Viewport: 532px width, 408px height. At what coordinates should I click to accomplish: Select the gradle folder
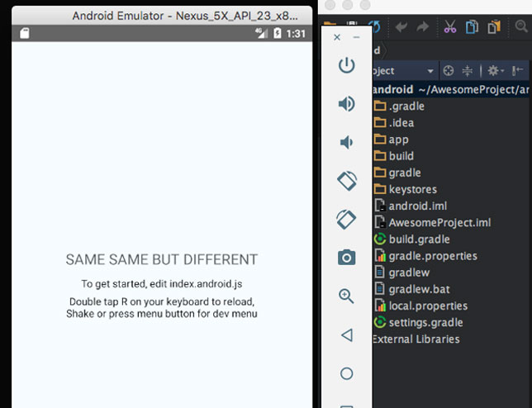point(397,173)
